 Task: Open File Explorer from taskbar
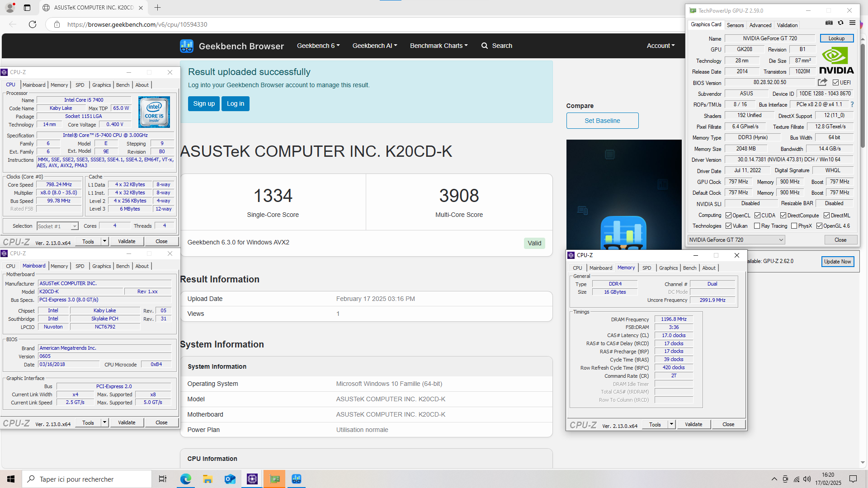[208, 479]
